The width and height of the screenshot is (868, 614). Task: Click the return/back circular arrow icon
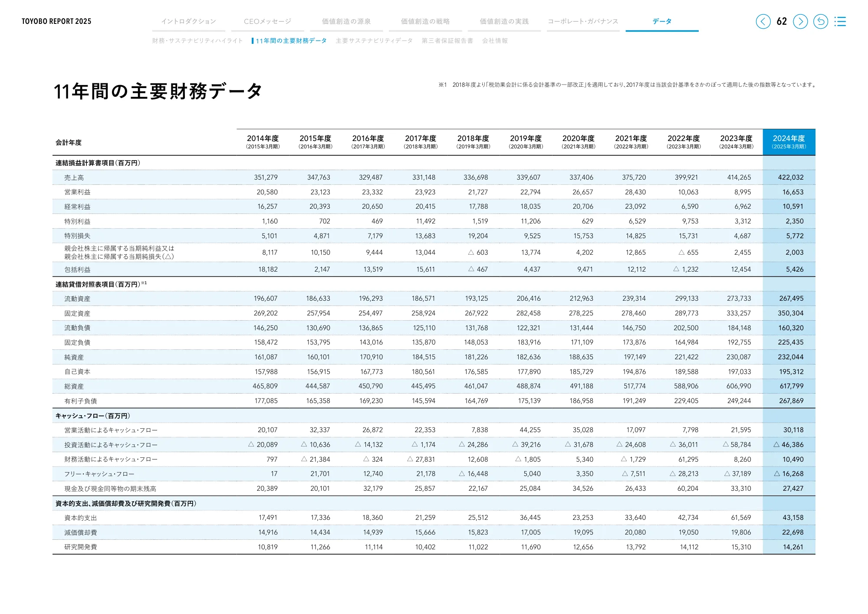[x=820, y=21]
